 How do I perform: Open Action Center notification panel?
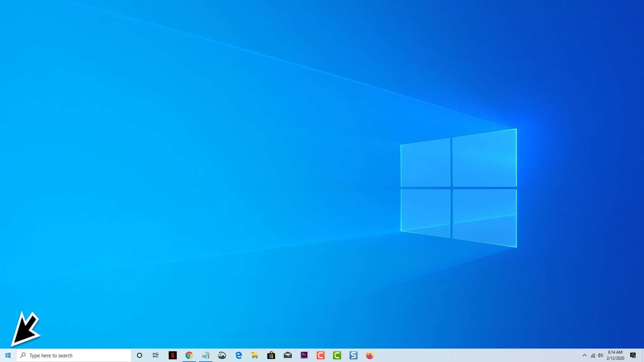(634, 355)
